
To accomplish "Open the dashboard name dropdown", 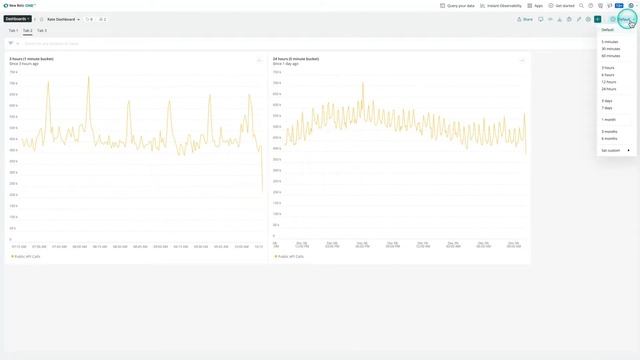I will pos(63,19).
